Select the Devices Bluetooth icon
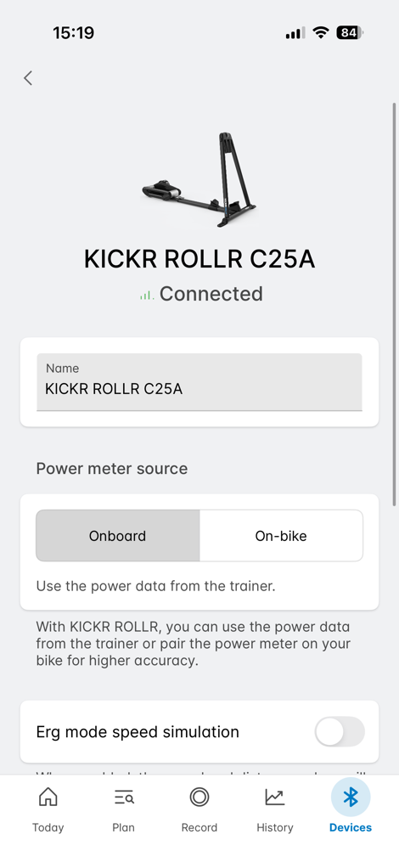This screenshot has width=399, height=868. click(x=351, y=798)
